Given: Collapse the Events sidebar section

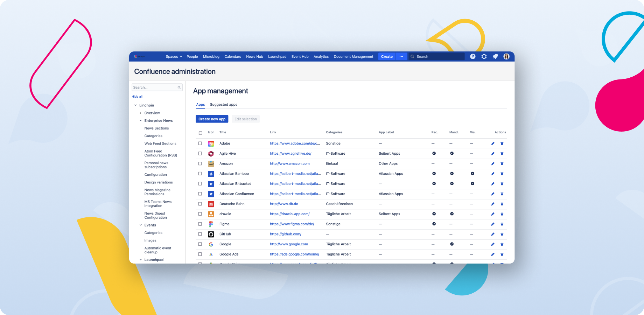Looking at the screenshot, I should coord(141,225).
